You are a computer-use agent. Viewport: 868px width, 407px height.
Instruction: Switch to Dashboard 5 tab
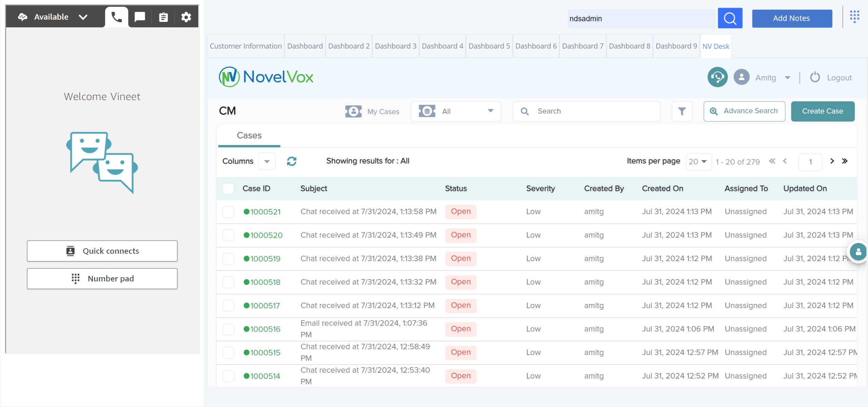(x=489, y=46)
